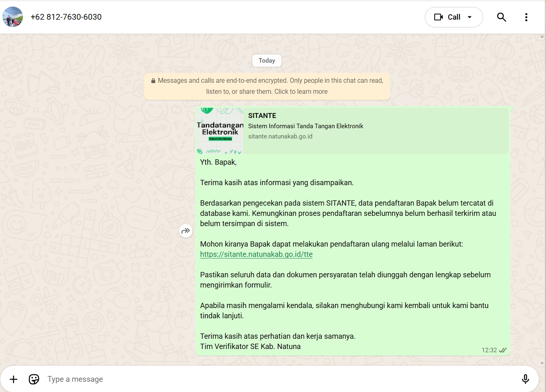
Task: Click the lock icon in encryption notice
Action: point(153,81)
